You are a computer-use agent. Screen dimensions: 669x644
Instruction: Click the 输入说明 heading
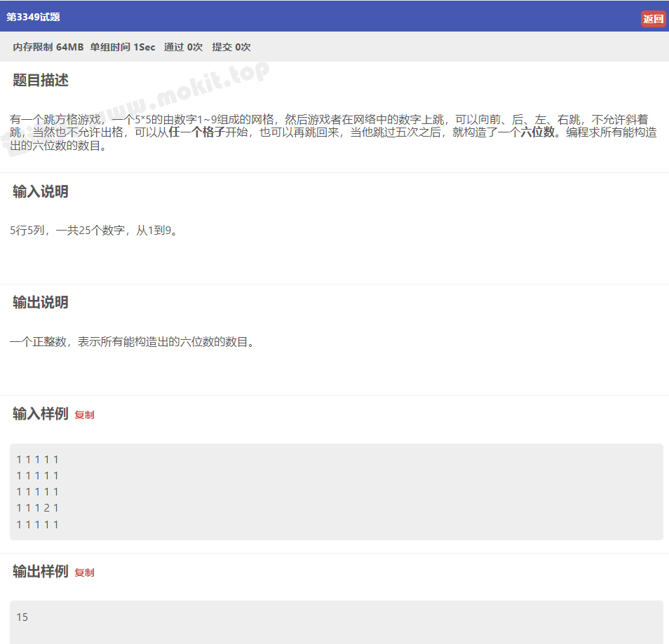41,191
